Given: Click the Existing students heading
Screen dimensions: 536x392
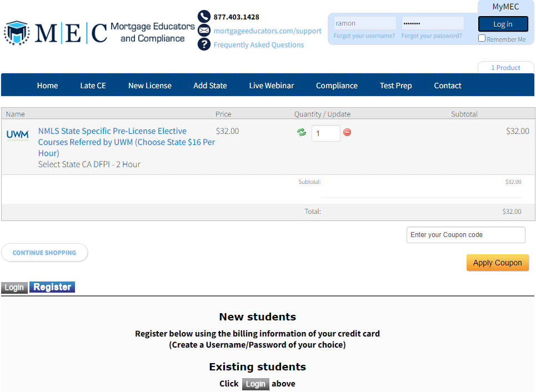Looking at the screenshot, I should 257,366.
